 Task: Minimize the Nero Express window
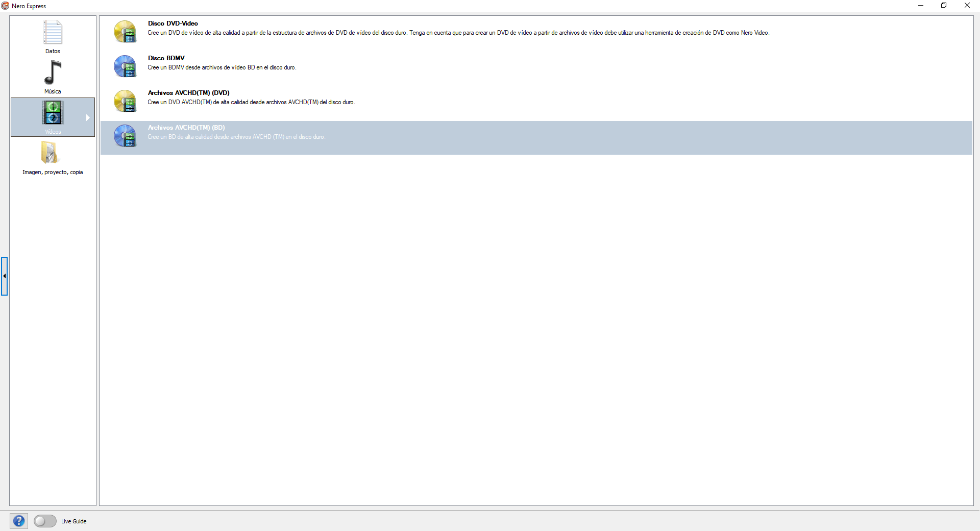pos(921,6)
